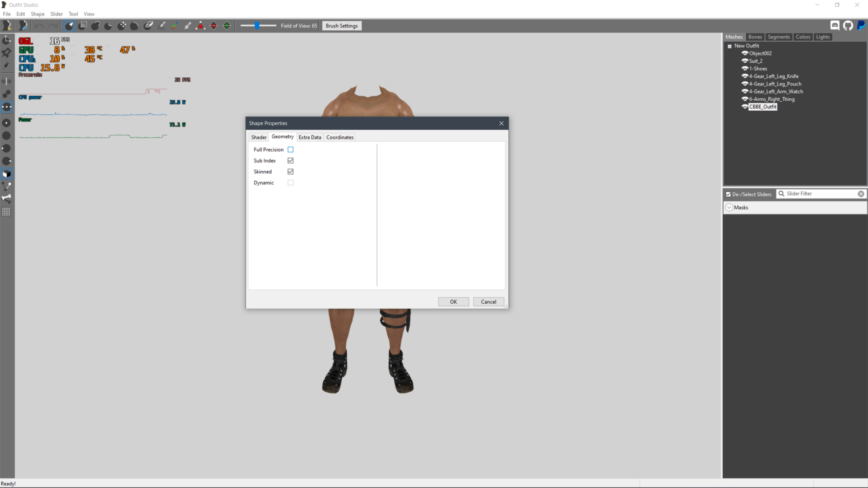This screenshot has height=488, width=868.
Task: Select the Alpha brush tool
Action: (x=188, y=26)
